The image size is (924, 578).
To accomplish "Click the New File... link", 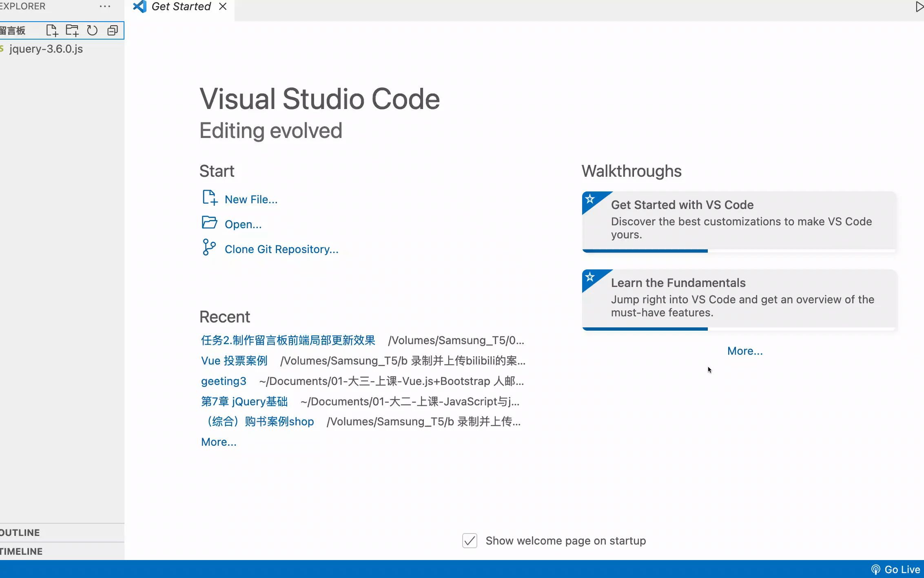I will click(251, 200).
